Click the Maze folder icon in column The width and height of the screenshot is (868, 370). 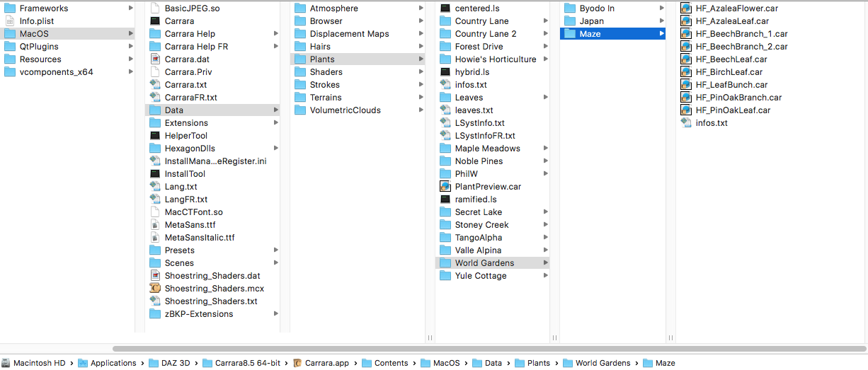click(x=570, y=34)
